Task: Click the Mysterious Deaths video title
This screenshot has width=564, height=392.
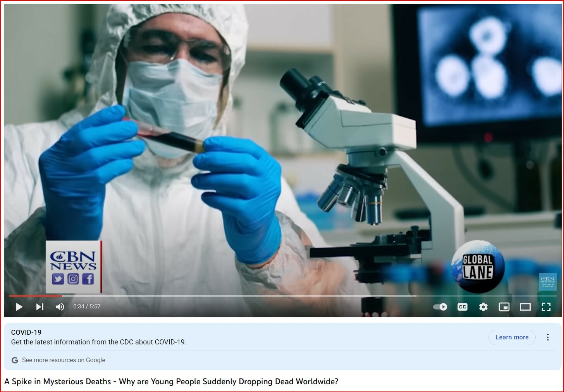Action: click(x=171, y=382)
